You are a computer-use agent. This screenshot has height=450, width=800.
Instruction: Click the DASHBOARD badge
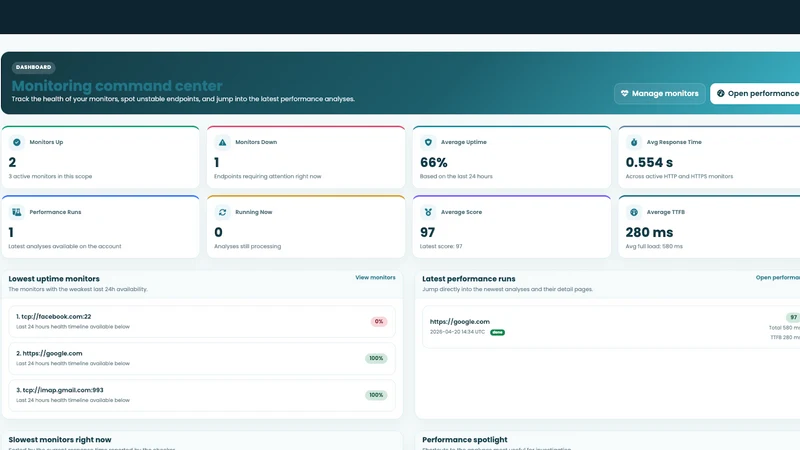[34, 67]
